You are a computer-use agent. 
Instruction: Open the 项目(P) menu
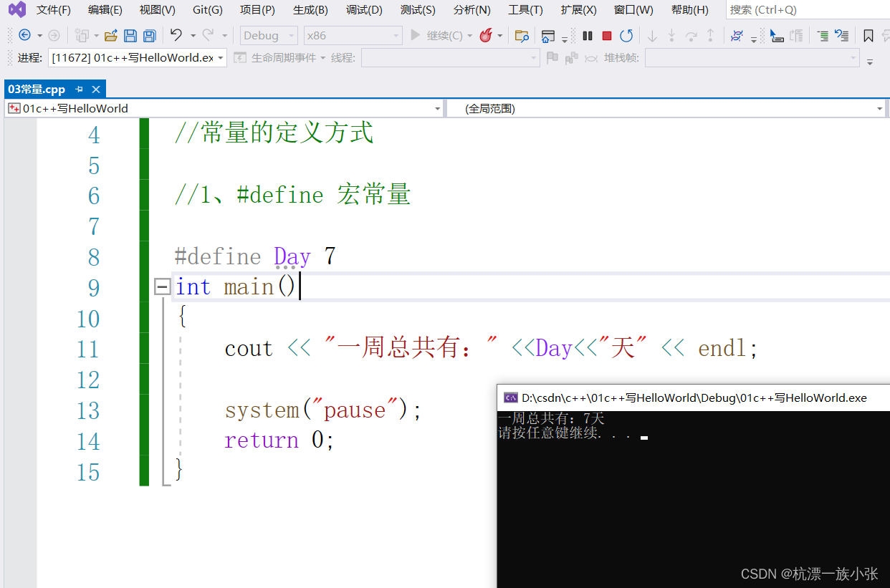click(257, 10)
